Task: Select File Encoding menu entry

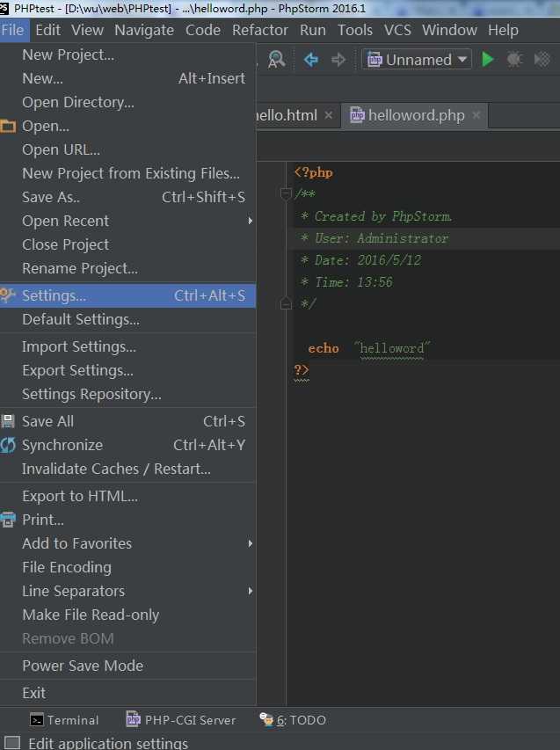Action: click(127, 567)
